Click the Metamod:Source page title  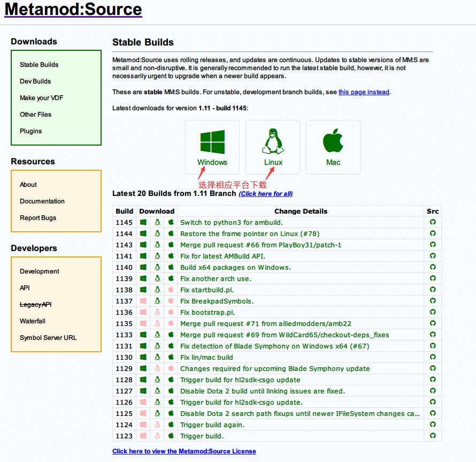point(73,10)
